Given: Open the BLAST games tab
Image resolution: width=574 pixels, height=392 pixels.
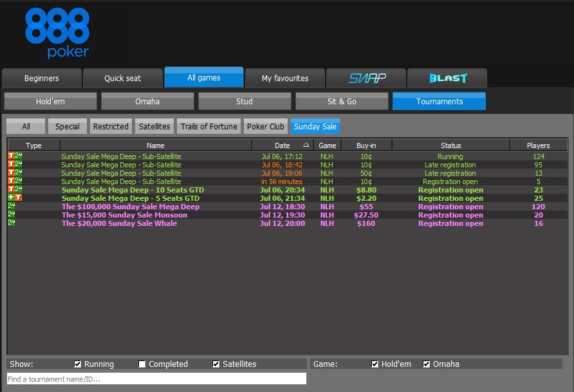Looking at the screenshot, I should (x=448, y=78).
